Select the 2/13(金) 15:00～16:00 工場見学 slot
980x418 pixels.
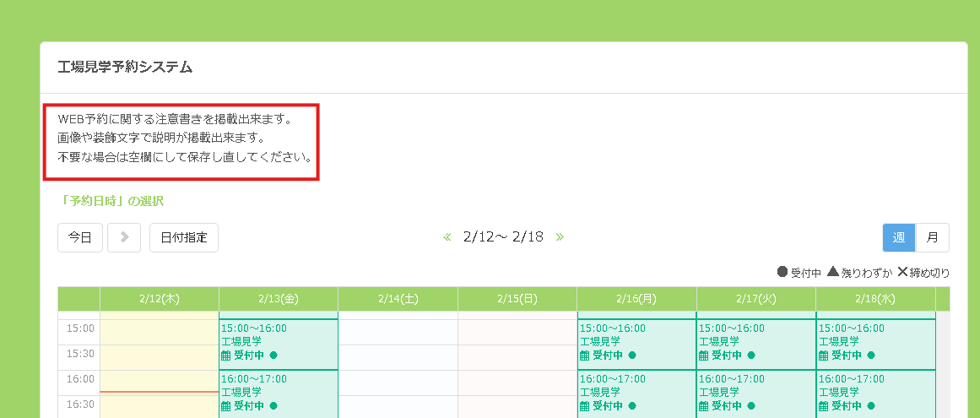(x=278, y=342)
